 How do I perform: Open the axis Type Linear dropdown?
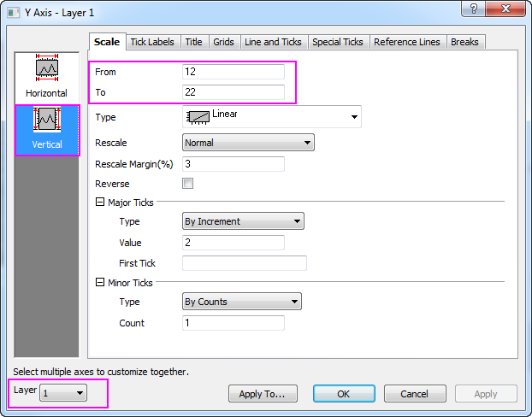pos(271,117)
